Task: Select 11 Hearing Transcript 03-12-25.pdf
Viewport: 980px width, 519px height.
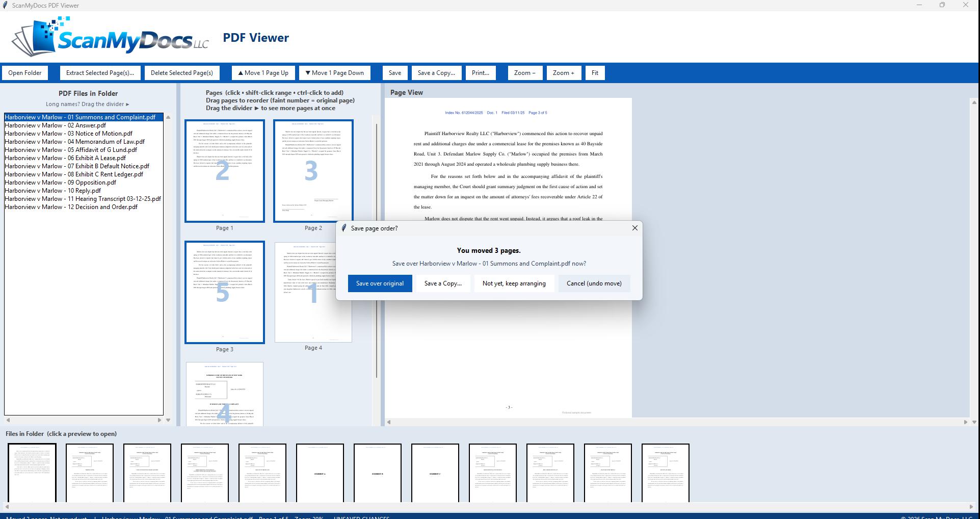Action: (x=83, y=199)
